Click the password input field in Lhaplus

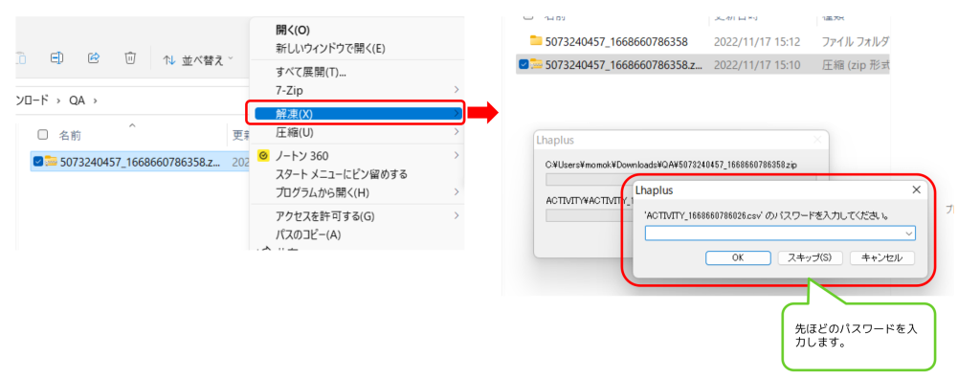[x=780, y=234]
